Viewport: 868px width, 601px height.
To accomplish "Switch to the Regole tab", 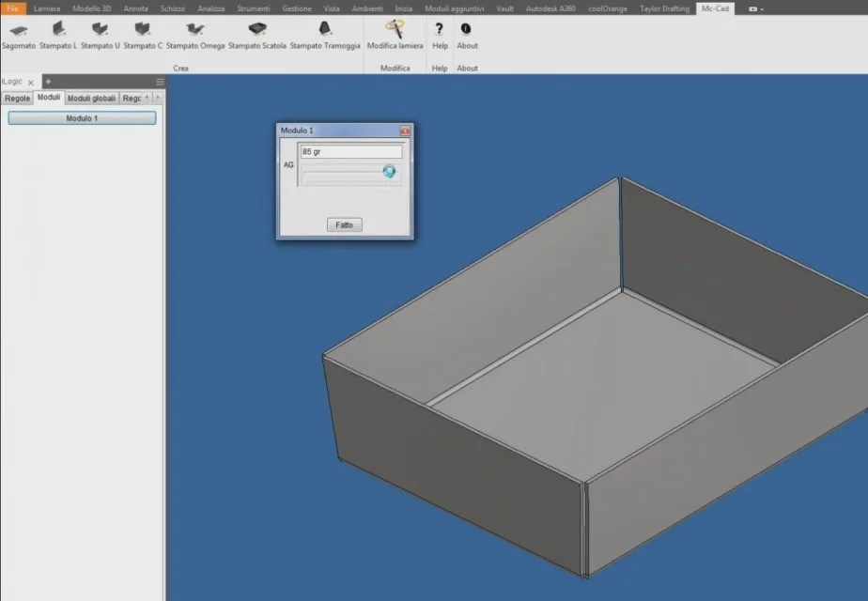I will [17, 98].
